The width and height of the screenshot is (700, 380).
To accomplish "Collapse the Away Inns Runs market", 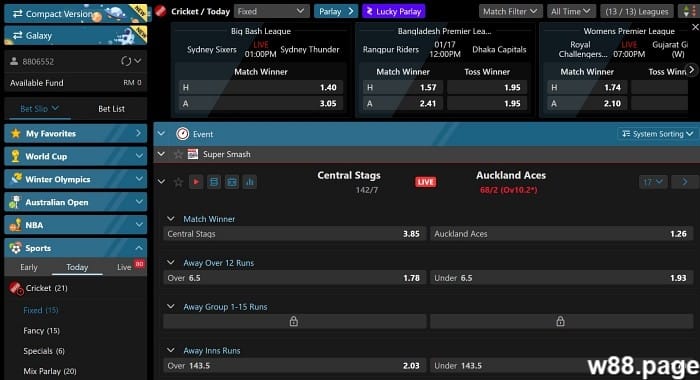I will pyautogui.click(x=171, y=351).
